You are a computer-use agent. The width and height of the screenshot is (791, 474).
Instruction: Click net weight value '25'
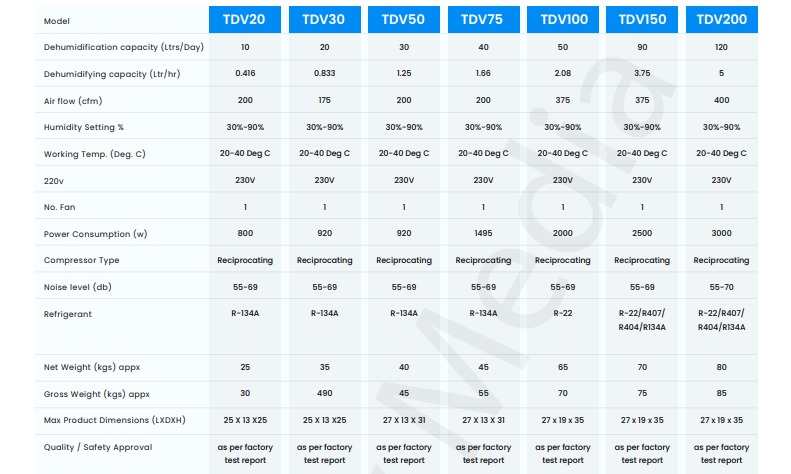click(x=245, y=367)
